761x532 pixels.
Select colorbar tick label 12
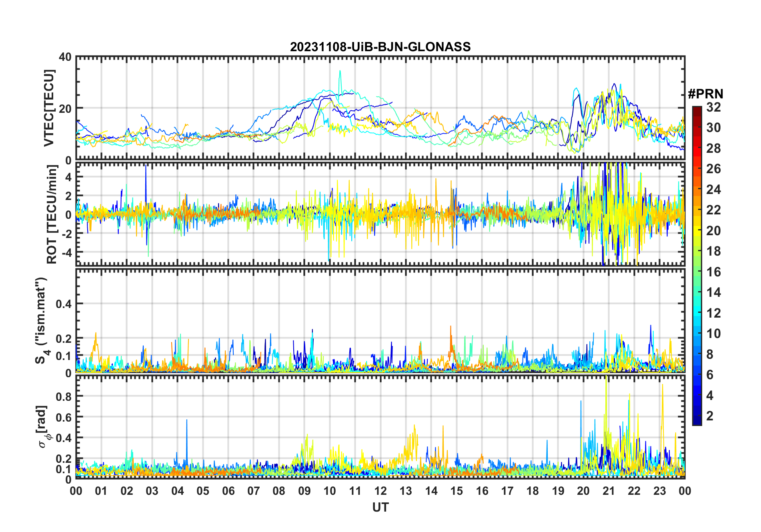point(713,313)
